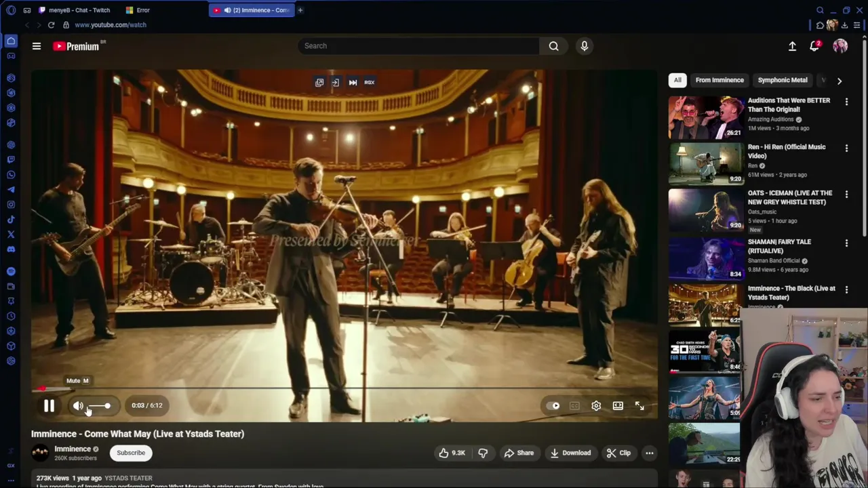Focus the YouTube Search field

418,46
